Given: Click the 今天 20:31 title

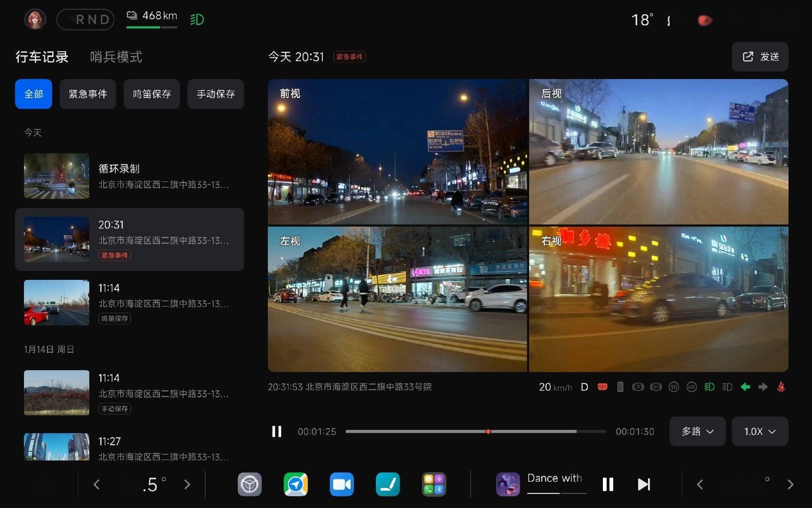Looking at the screenshot, I should point(296,57).
